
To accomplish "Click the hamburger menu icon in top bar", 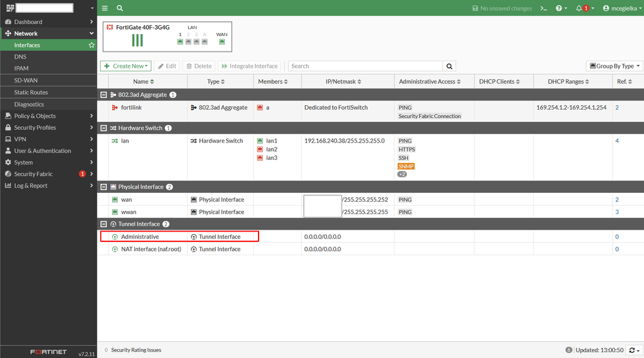I will point(105,8).
